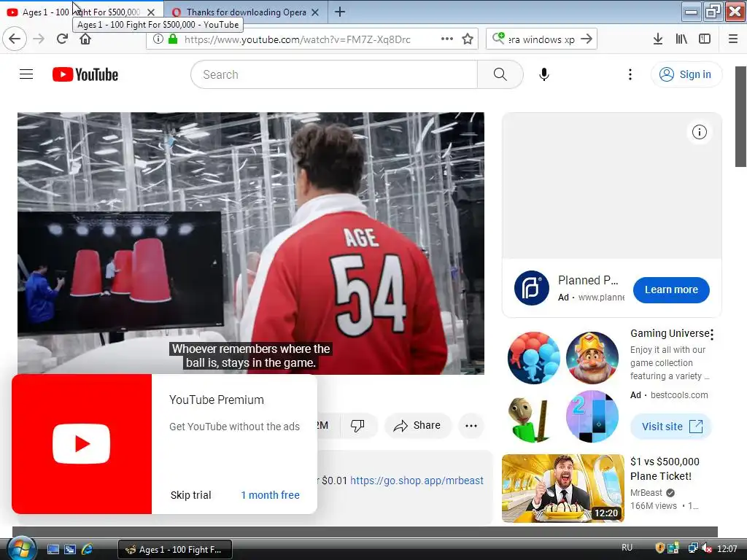747x560 pixels.
Task: Click Show Desktop quick launch icon
Action: 53,549
